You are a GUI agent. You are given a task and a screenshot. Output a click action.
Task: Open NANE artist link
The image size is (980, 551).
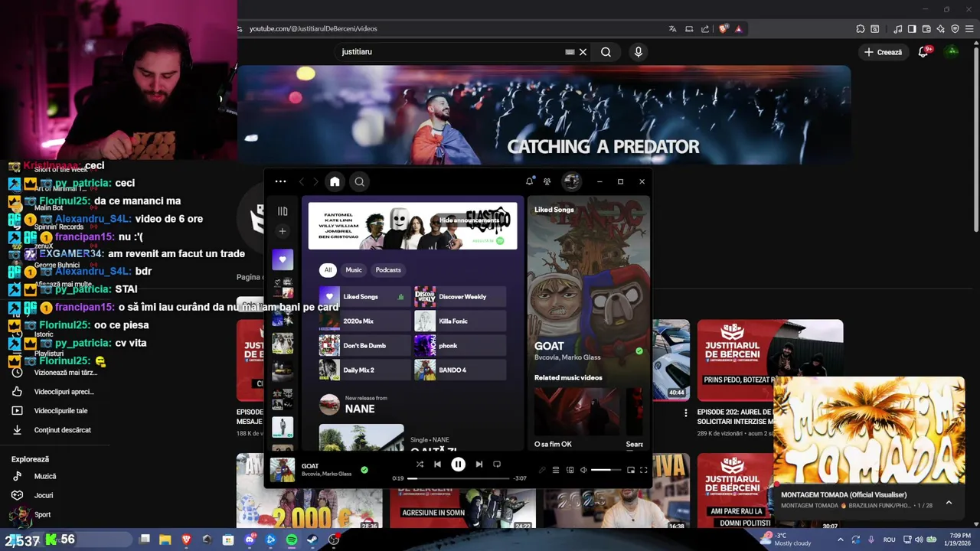tap(360, 409)
